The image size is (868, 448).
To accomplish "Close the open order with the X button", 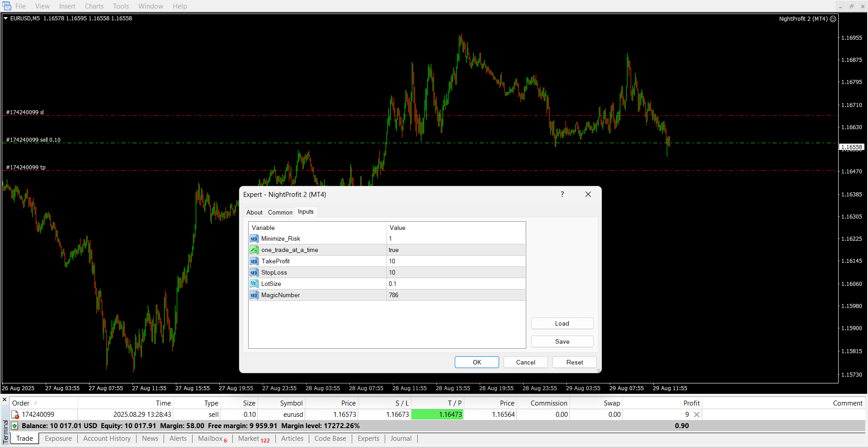I will pos(697,415).
